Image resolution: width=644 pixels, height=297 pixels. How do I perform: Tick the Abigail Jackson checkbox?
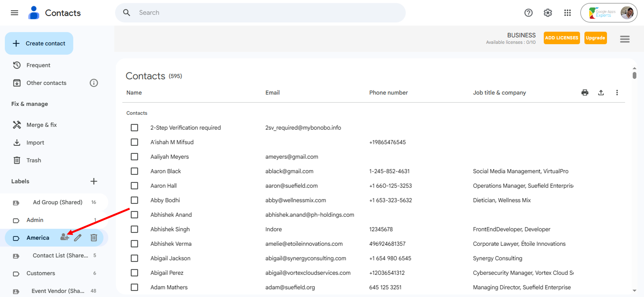coord(134,258)
